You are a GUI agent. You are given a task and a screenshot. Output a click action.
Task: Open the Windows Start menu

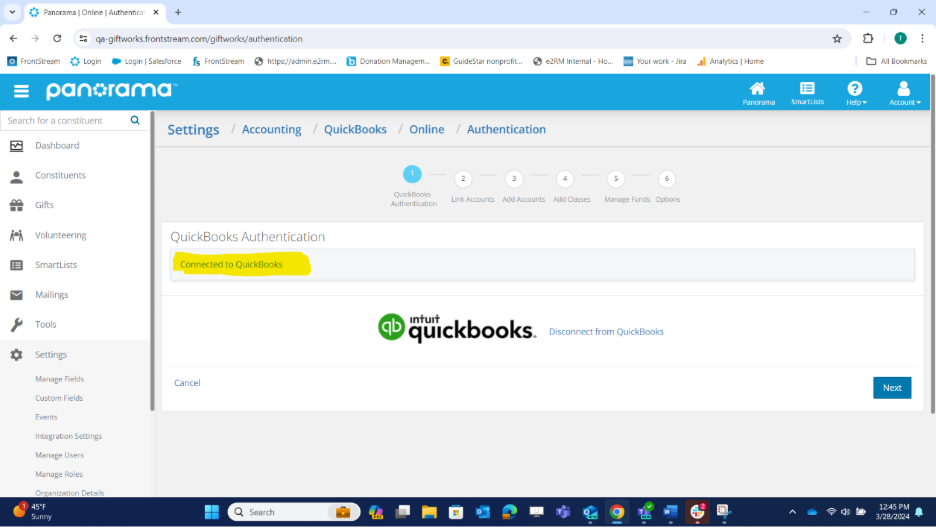click(x=212, y=512)
